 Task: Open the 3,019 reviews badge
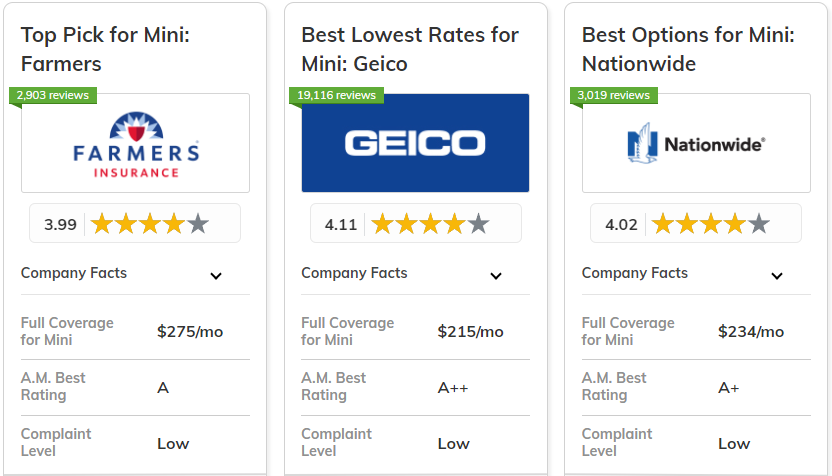coord(613,96)
